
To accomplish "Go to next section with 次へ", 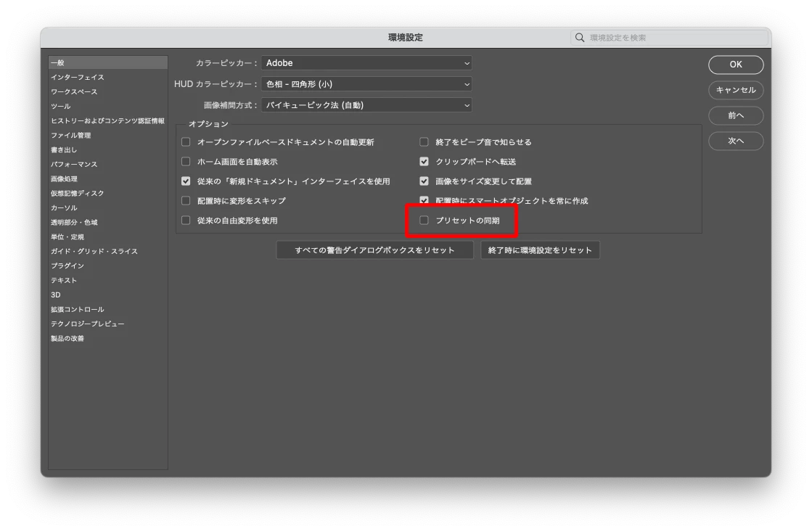I will pyautogui.click(x=736, y=141).
